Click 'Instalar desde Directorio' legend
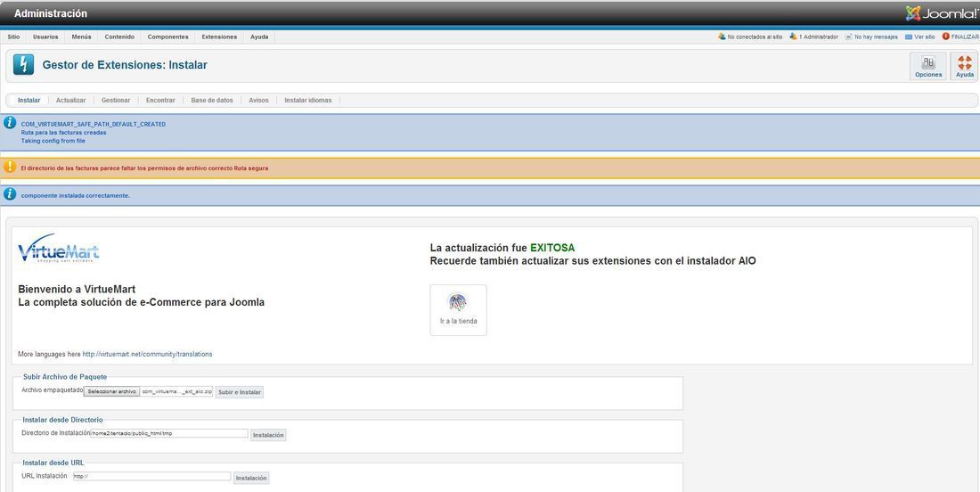This screenshot has height=492, width=980. (62, 420)
